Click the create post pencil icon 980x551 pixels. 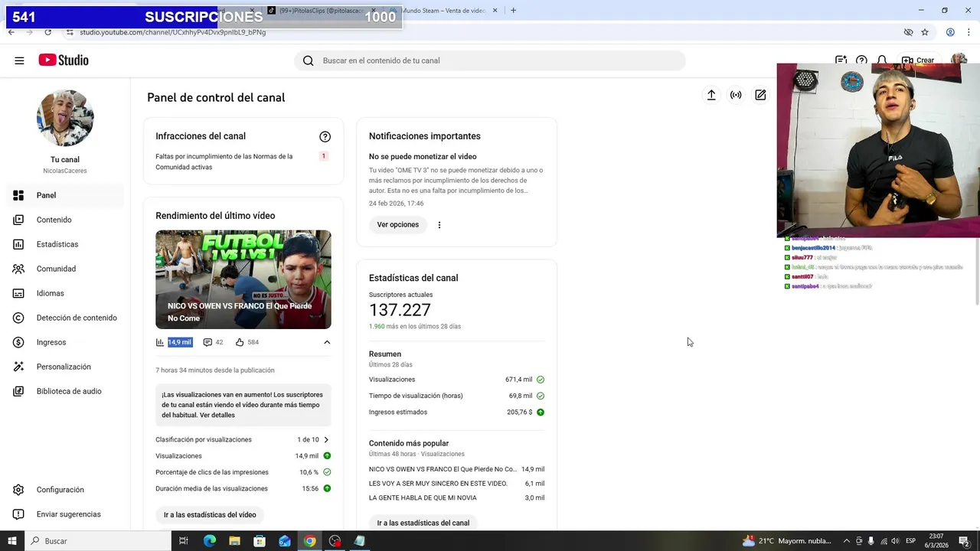coord(760,95)
